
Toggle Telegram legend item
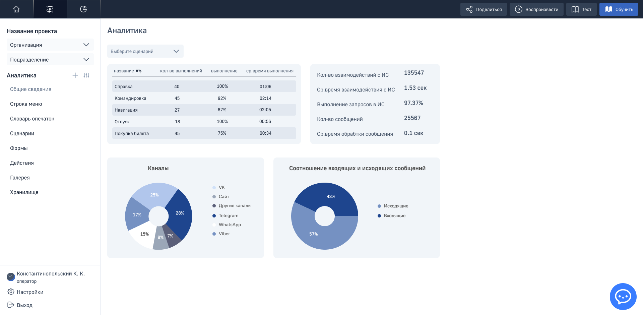coord(225,216)
